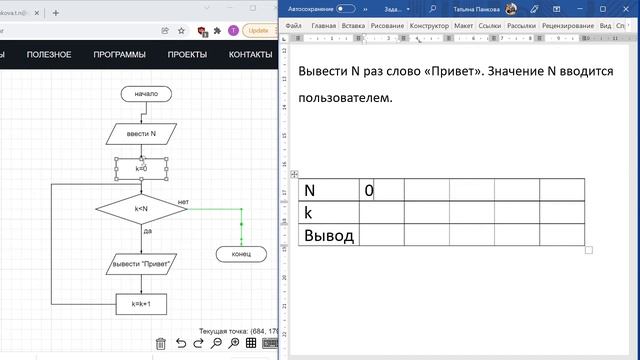Open ribbon display options in Word
Image resolution: width=640 pixels, height=360 pixels.
coord(556,9)
